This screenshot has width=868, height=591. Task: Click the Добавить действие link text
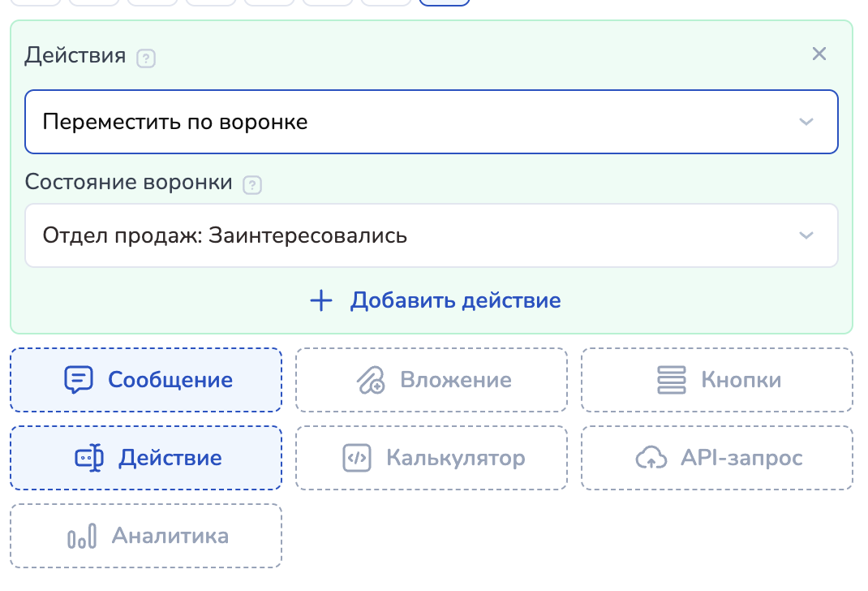pos(455,300)
